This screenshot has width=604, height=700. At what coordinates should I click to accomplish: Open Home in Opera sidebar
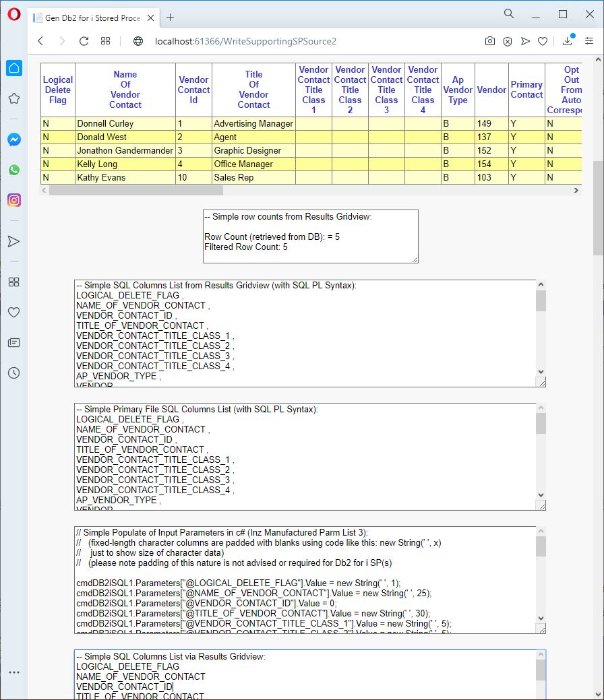pyautogui.click(x=14, y=68)
